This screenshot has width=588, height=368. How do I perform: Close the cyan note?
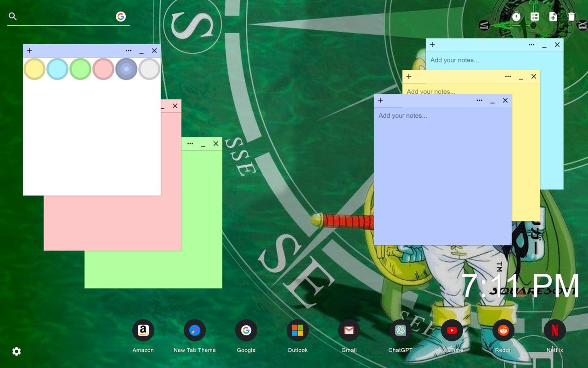pyautogui.click(x=557, y=45)
